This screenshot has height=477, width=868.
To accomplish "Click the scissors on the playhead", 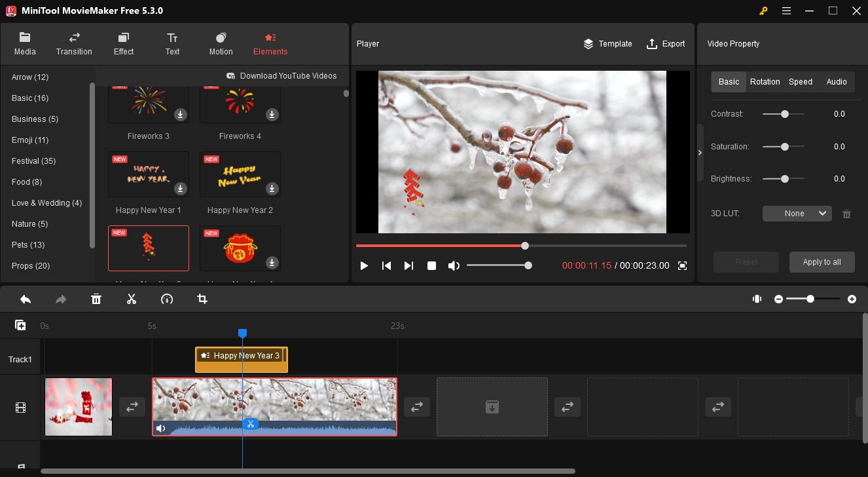I will (x=249, y=424).
